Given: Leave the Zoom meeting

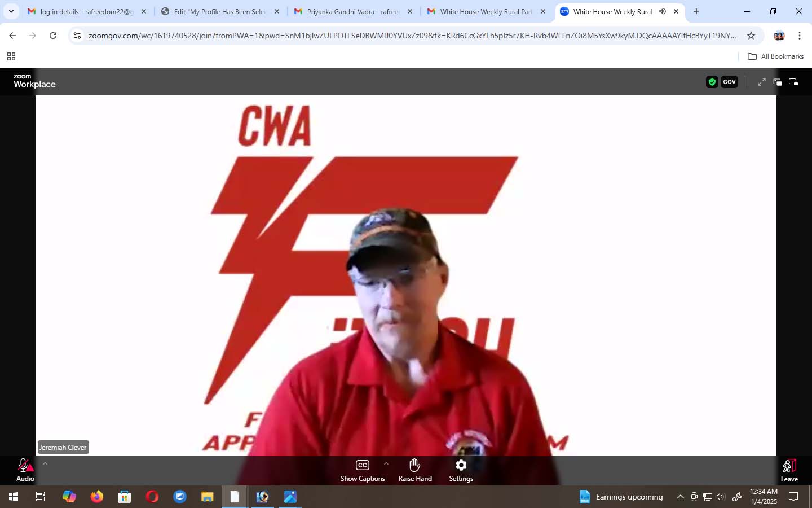Looking at the screenshot, I should (x=789, y=470).
